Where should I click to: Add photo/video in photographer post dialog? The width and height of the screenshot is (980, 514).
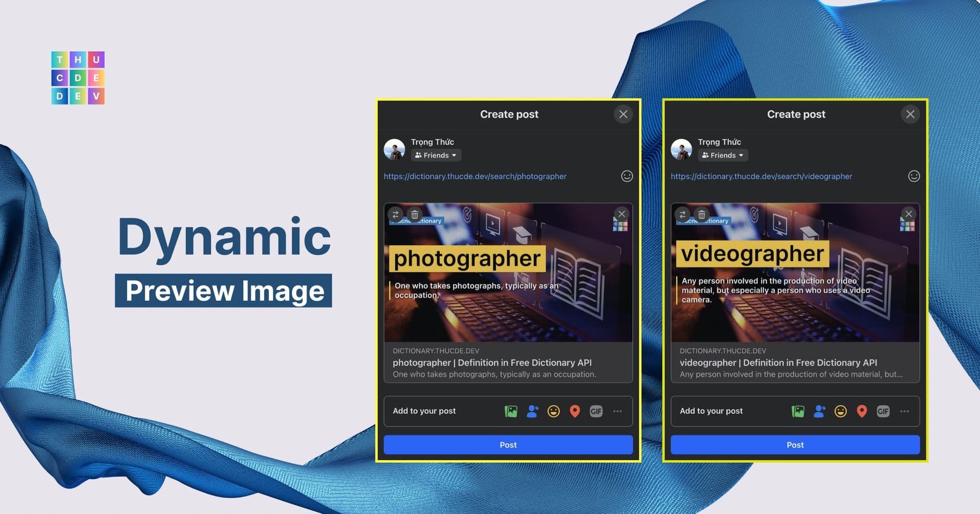[x=511, y=411]
